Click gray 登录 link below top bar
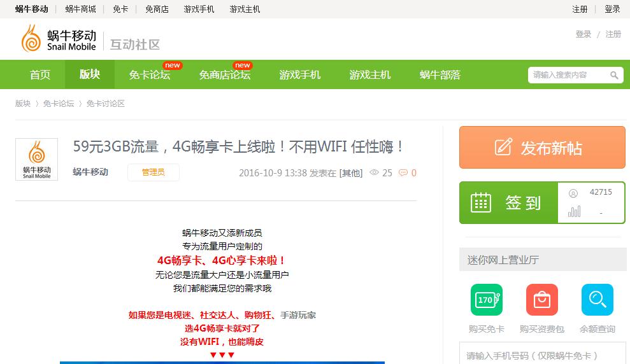This screenshot has width=630, height=364. pyautogui.click(x=583, y=34)
